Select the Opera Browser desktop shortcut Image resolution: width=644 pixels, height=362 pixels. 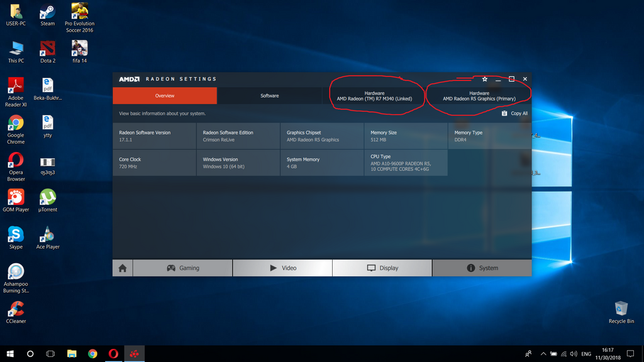pyautogui.click(x=16, y=167)
